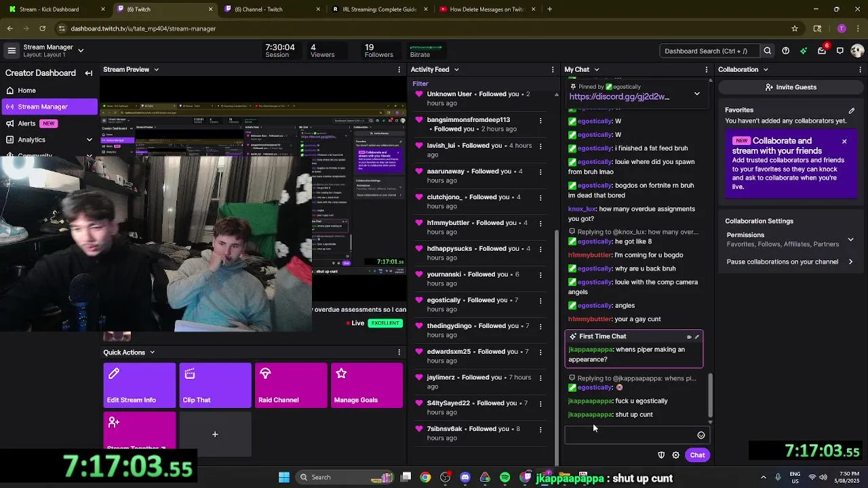The width and height of the screenshot is (868, 488).
Task: Click the Manage Goals quick action
Action: (x=367, y=386)
